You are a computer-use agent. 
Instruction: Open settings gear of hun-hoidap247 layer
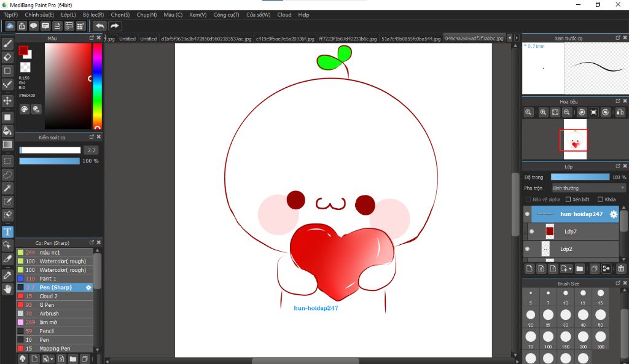(x=614, y=214)
